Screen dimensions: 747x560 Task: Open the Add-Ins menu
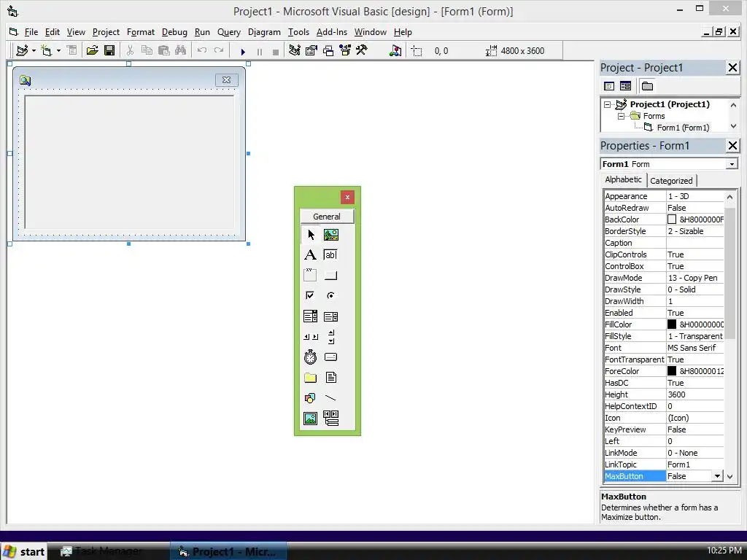[332, 32]
